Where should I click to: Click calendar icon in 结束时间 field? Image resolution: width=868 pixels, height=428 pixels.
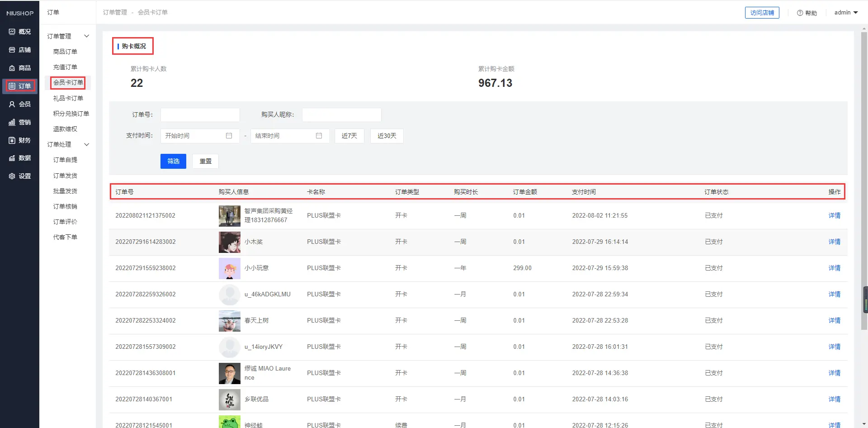319,136
